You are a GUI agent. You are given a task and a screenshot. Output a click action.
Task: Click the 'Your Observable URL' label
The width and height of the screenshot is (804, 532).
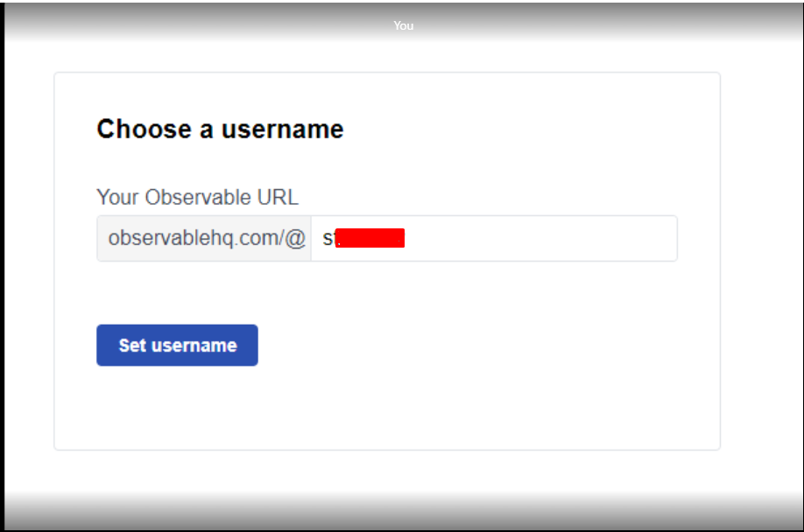click(197, 197)
